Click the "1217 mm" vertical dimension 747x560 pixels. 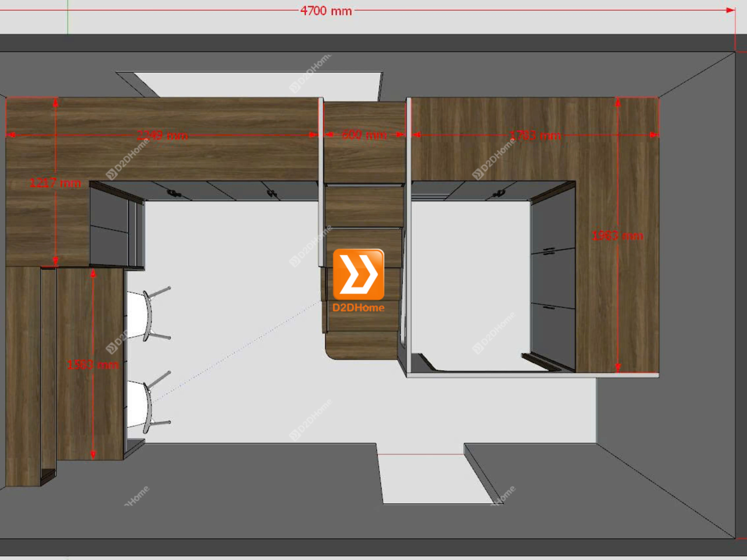coord(55,183)
